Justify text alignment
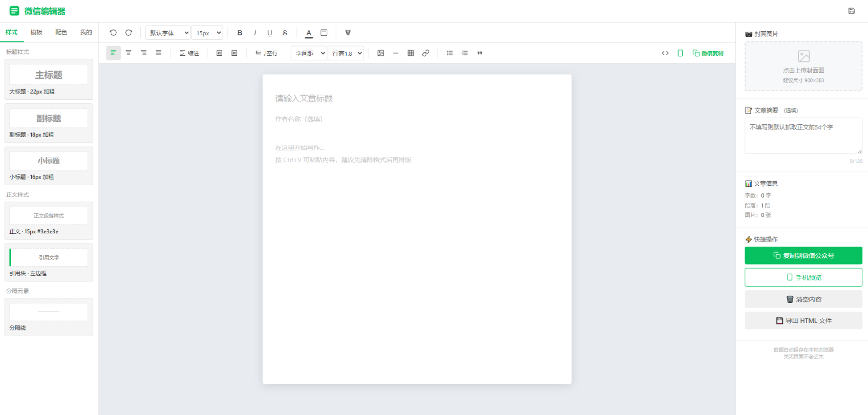The width and height of the screenshot is (868, 415). coord(158,53)
